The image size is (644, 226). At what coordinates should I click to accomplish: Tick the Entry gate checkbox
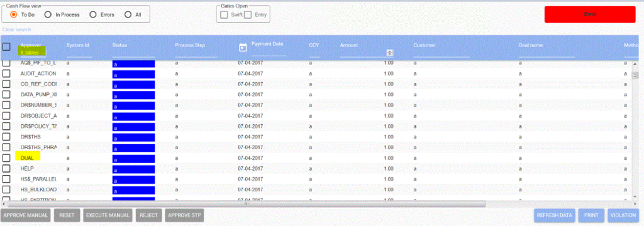(x=248, y=15)
